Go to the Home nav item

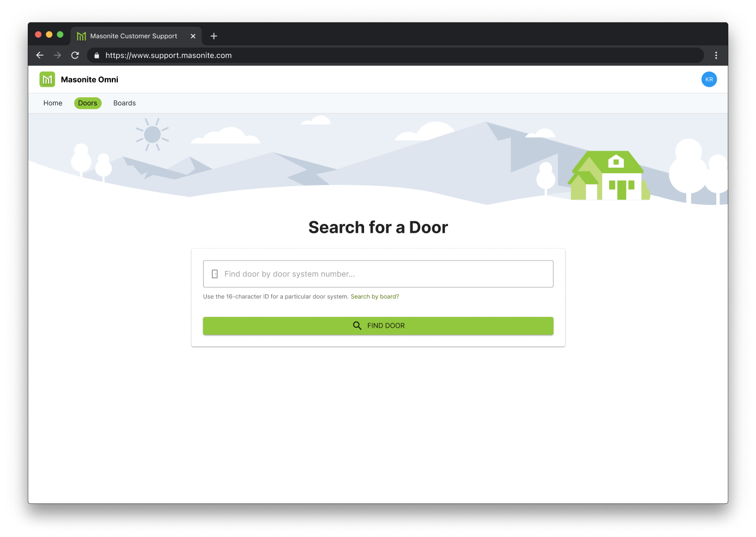tap(53, 103)
